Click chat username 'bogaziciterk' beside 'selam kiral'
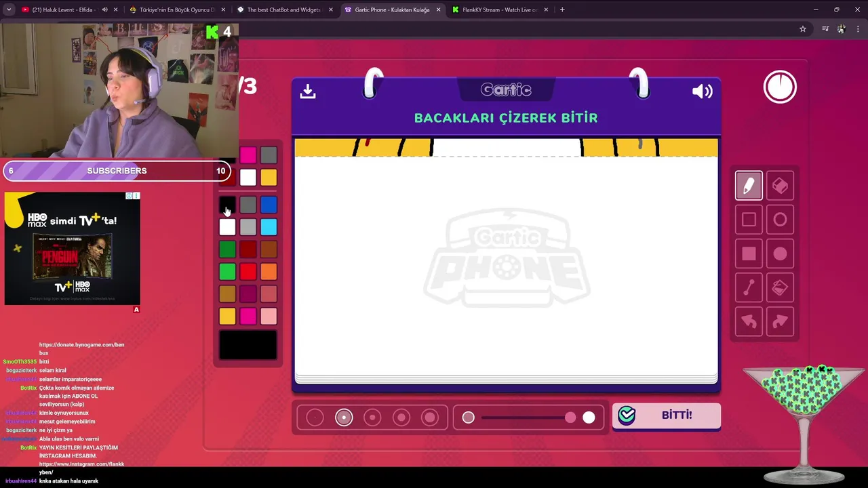Image resolution: width=868 pixels, height=488 pixels. pyautogui.click(x=21, y=371)
